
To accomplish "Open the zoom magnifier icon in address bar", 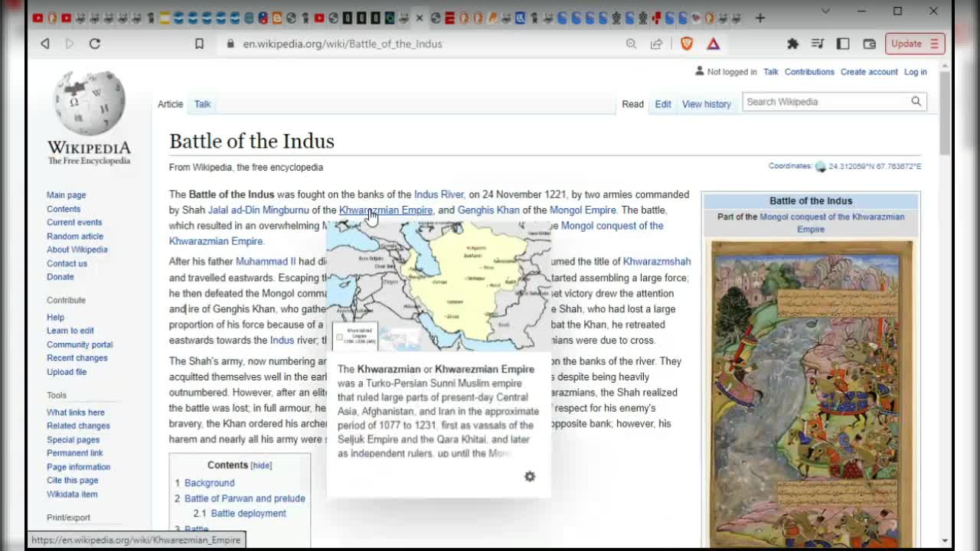I will click(x=631, y=44).
